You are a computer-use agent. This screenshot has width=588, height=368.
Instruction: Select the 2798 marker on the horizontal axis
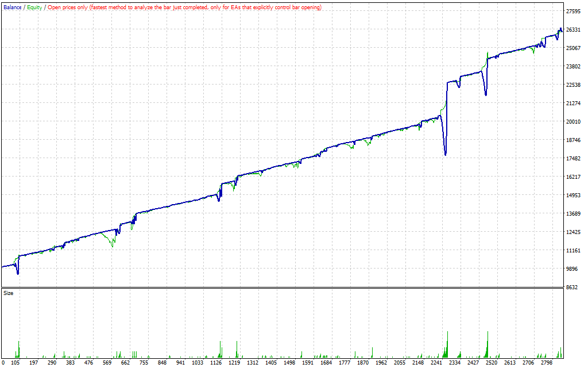[x=546, y=363]
